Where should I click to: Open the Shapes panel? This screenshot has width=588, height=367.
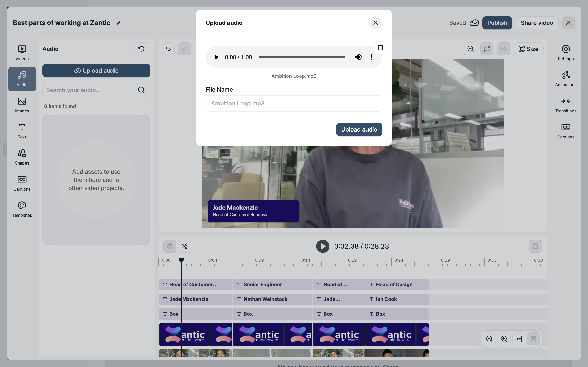[22, 157]
